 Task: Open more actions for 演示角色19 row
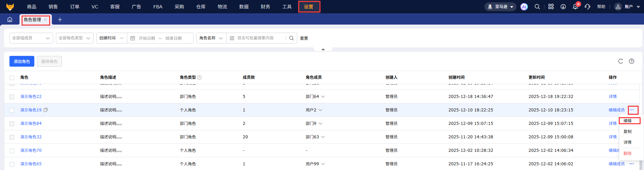click(x=632, y=110)
